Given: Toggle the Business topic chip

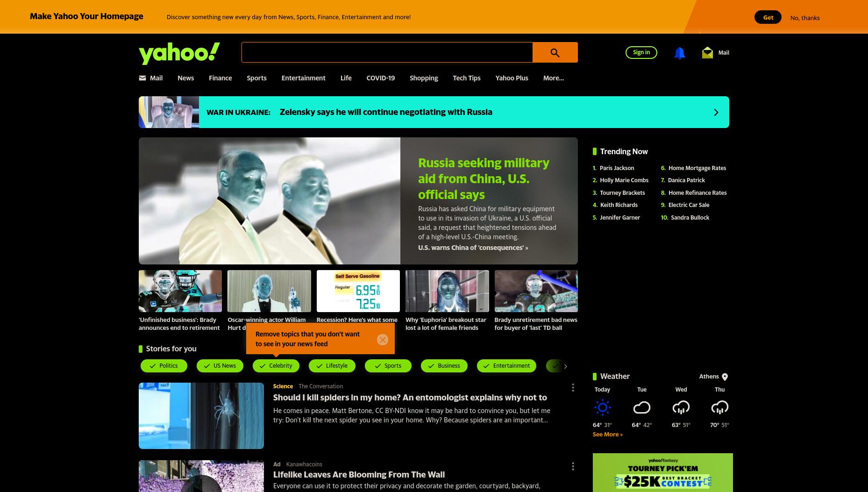Looking at the screenshot, I should [x=444, y=366].
